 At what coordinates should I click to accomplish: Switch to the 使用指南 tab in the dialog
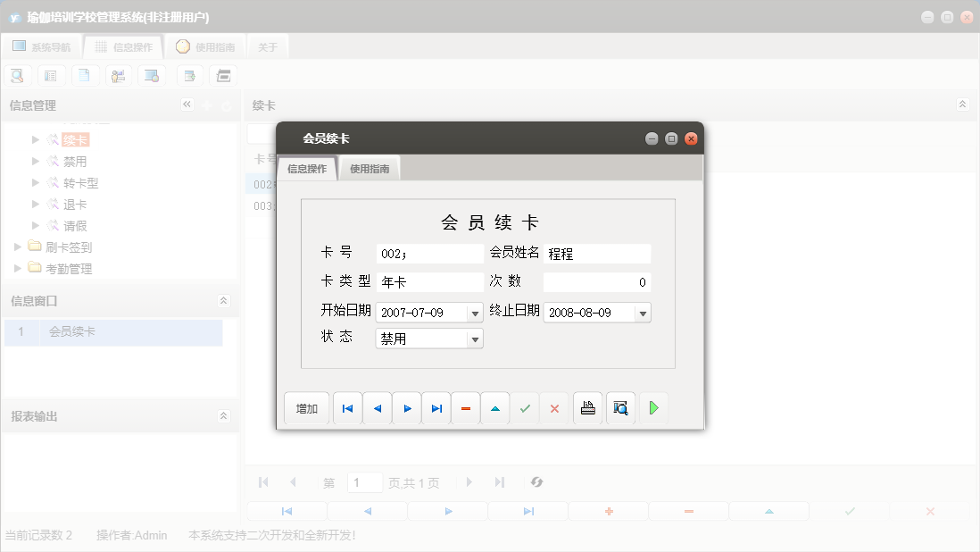tap(369, 168)
